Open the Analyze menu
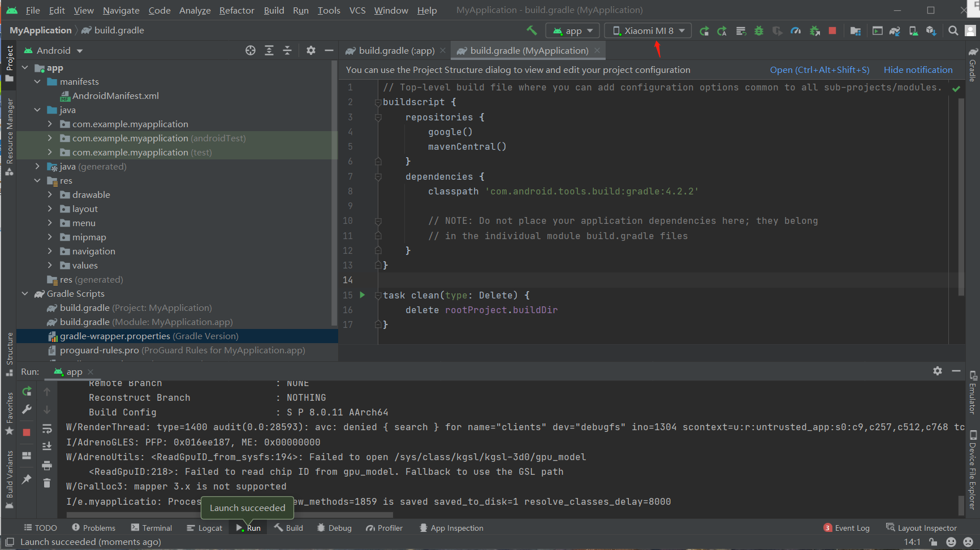The image size is (980, 550). tap(195, 10)
